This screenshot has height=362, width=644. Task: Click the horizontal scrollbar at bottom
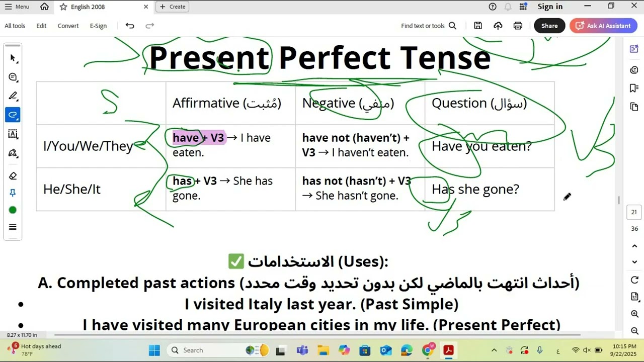(x=317, y=335)
